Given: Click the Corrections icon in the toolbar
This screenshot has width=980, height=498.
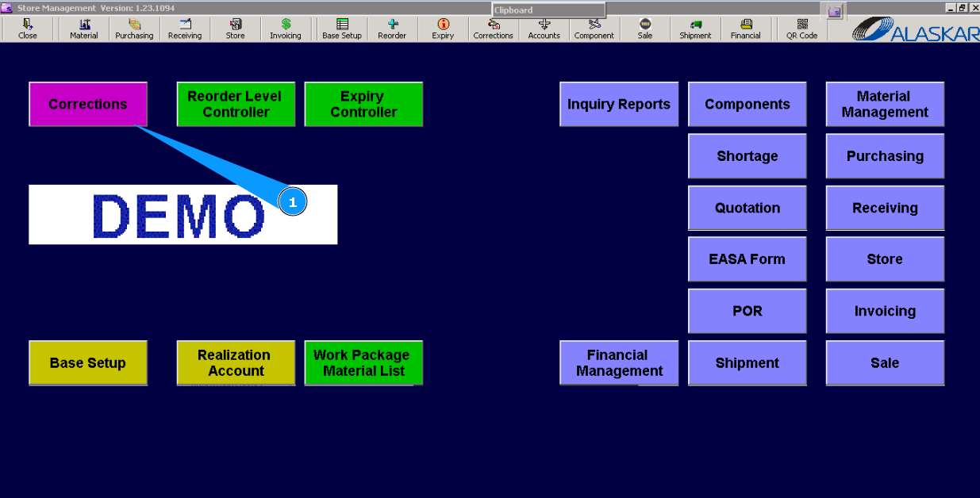Looking at the screenshot, I should [494, 29].
